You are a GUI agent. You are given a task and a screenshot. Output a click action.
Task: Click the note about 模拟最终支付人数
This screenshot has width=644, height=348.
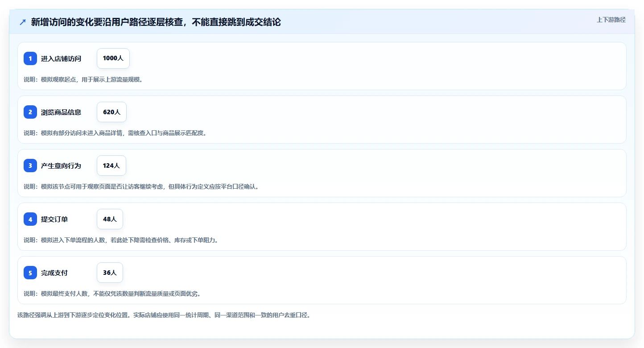[x=112, y=294]
